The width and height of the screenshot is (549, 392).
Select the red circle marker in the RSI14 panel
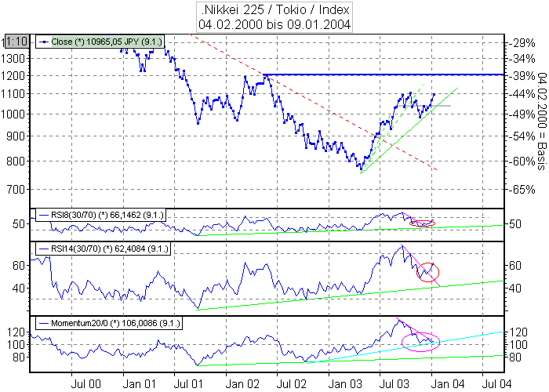(428, 272)
